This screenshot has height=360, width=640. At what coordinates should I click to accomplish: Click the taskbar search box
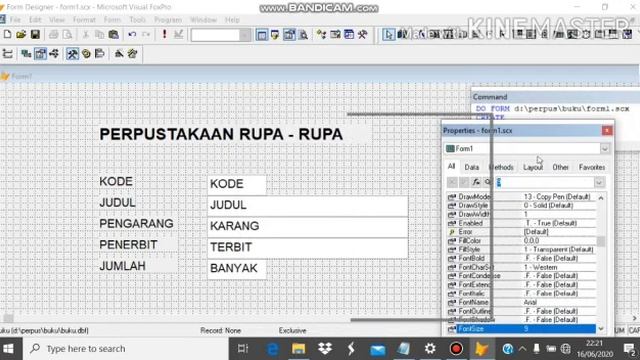126,349
